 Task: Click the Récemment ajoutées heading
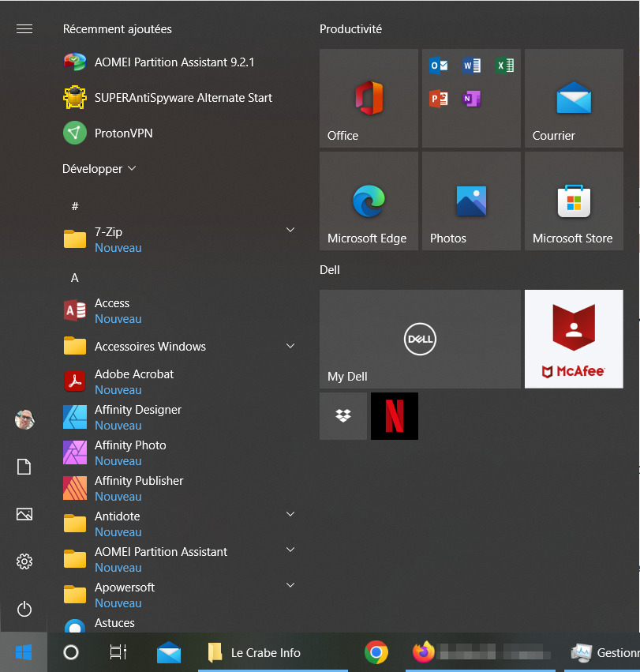pyautogui.click(x=118, y=29)
